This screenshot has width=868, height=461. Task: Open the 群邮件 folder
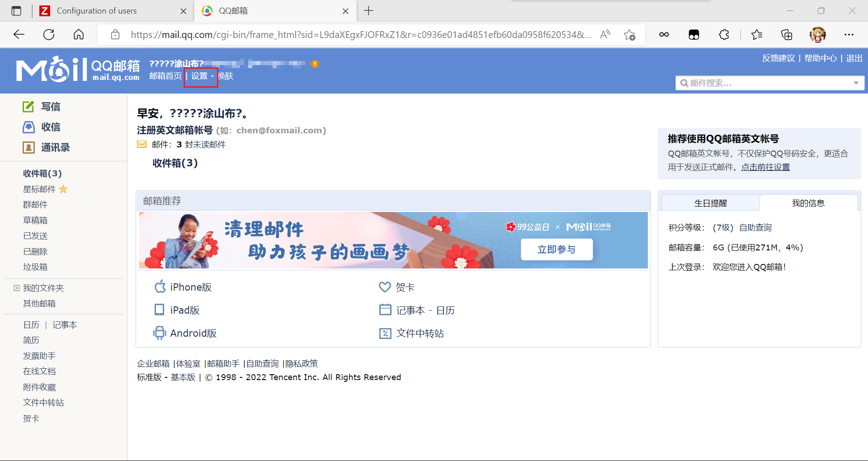tap(35, 205)
